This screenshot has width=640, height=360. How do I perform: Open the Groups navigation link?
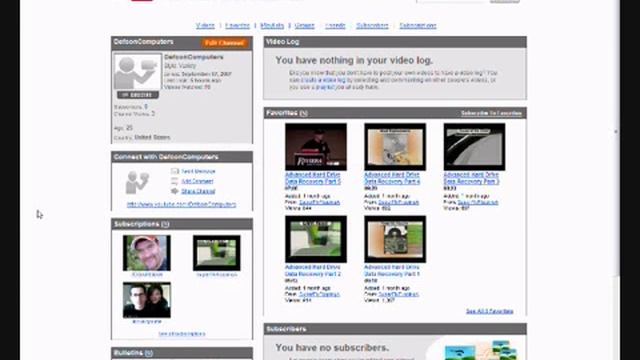coord(304,26)
